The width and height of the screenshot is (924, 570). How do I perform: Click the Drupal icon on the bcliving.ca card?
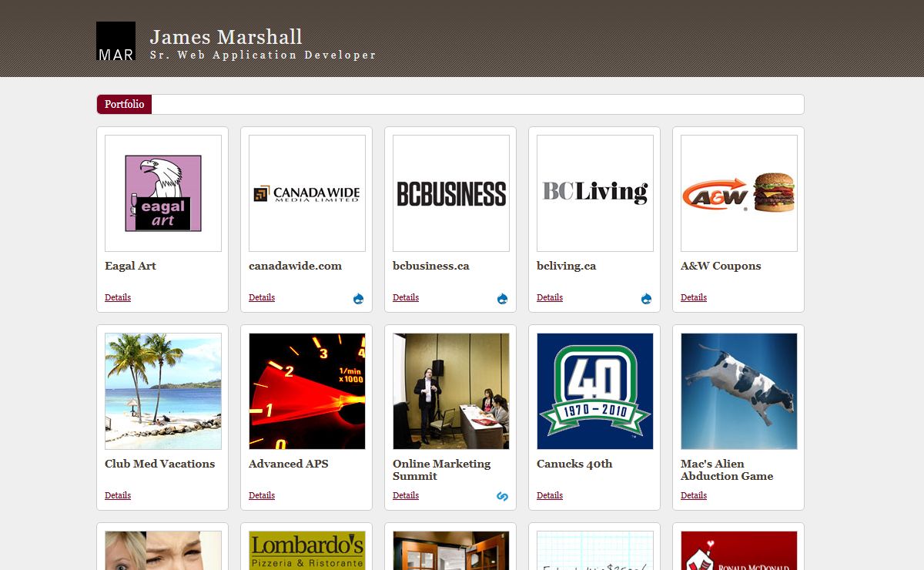tap(647, 299)
